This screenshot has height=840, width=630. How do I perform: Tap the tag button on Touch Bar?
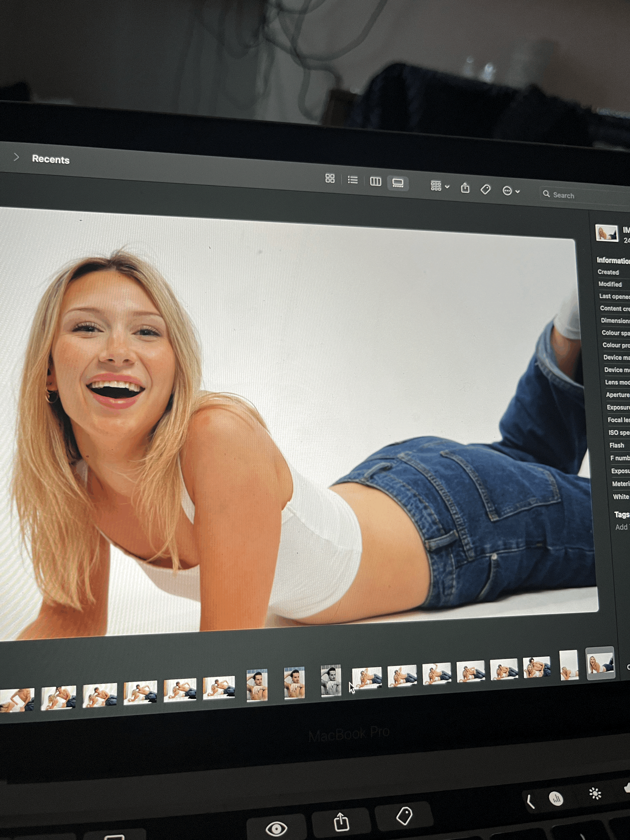(404, 815)
